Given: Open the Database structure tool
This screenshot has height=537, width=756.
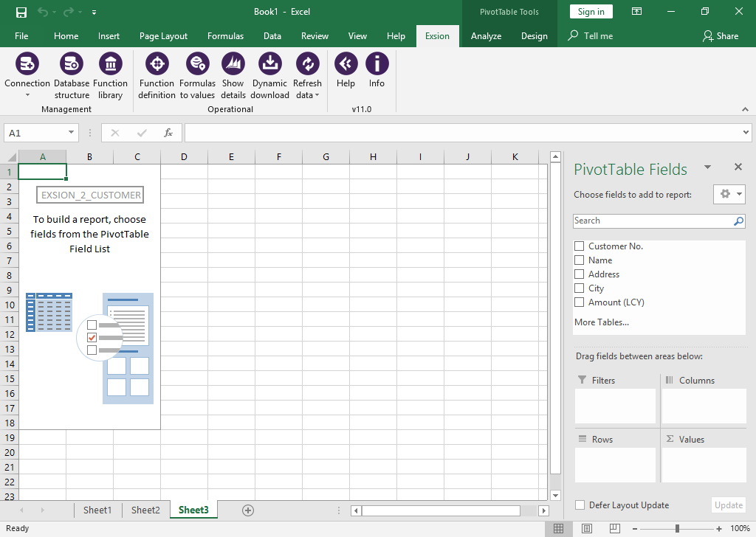Looking at the screenshot, I should pos(72,63).
